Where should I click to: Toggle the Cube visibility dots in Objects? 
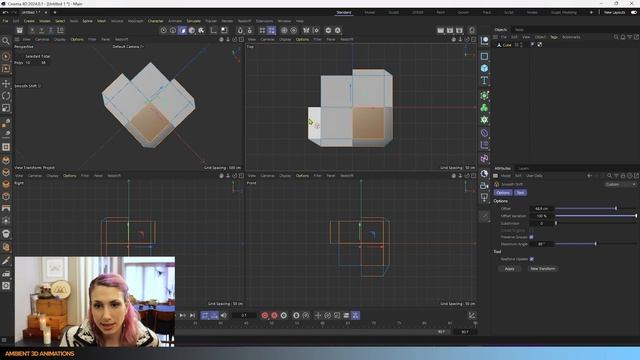(521, 44)
